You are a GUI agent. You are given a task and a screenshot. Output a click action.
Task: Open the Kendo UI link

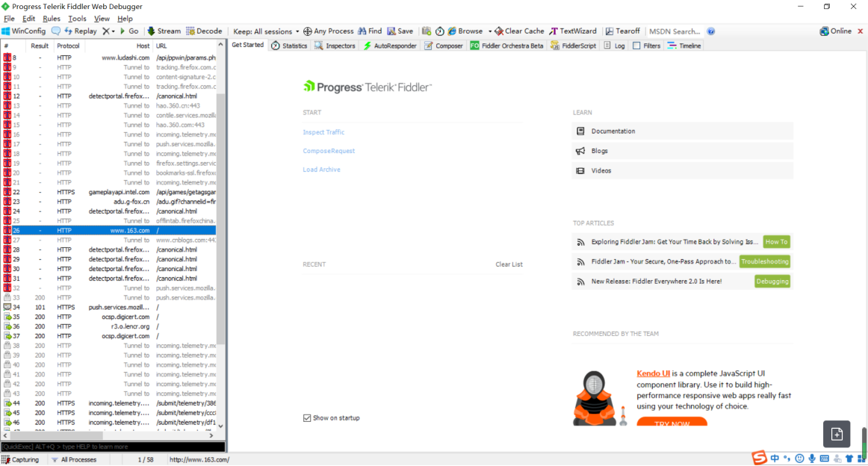tap(653, 373)
